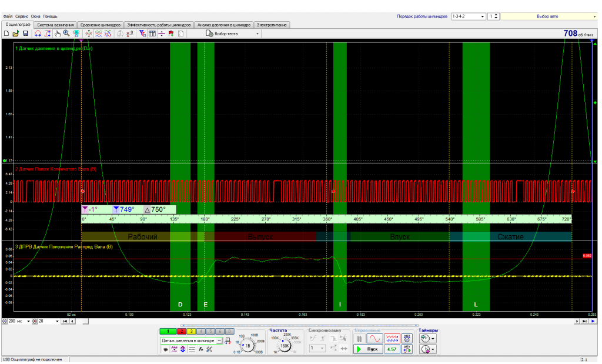Show the table grid toolbar icon

(x=152, y=34)
